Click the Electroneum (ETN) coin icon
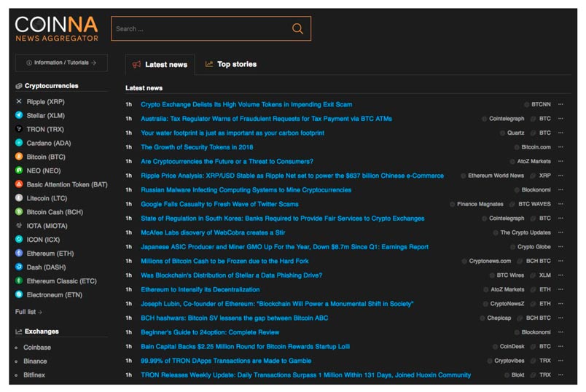Image resolution: width=586 pixels, height=392 pixels. [19, 294]
